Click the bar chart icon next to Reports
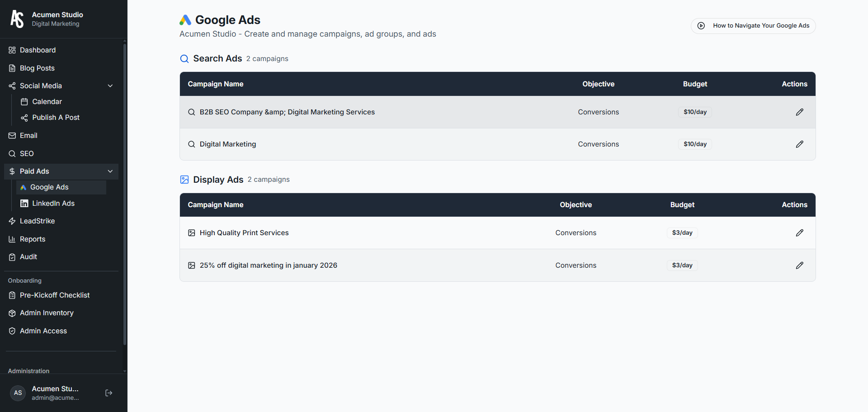Viewport: 868px width, 412px height. point(12,239)
